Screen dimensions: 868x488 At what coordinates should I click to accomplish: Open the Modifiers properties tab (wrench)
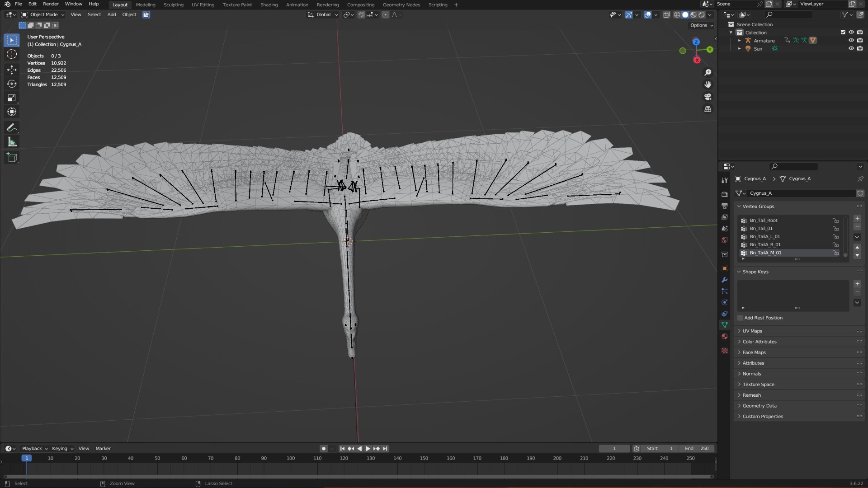point(725,280)
